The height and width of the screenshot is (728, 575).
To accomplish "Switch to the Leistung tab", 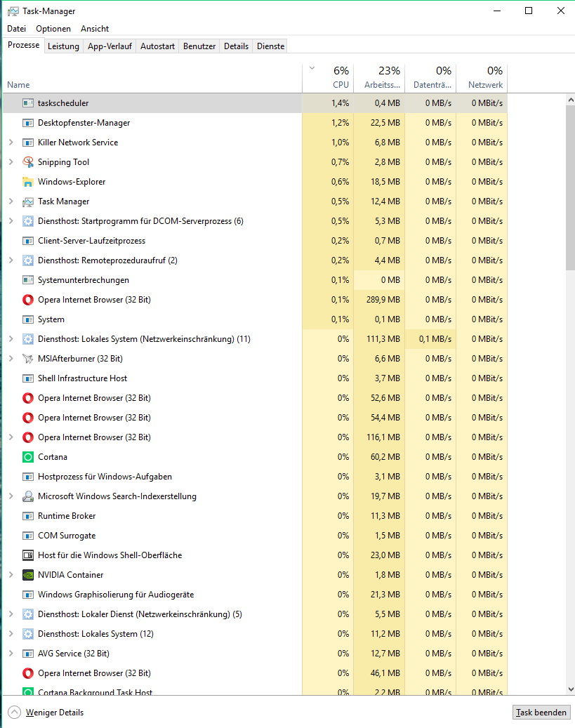I will (x=64, y=46).
